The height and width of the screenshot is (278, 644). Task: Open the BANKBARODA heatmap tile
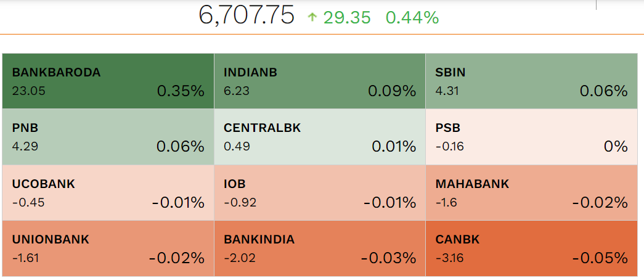point(108,81)
